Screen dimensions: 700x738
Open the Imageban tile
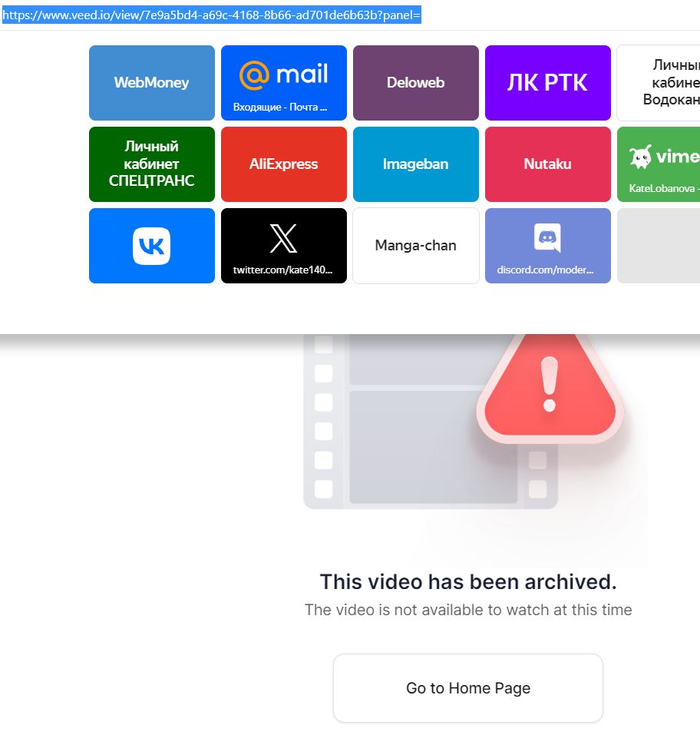tap(416, 164)
